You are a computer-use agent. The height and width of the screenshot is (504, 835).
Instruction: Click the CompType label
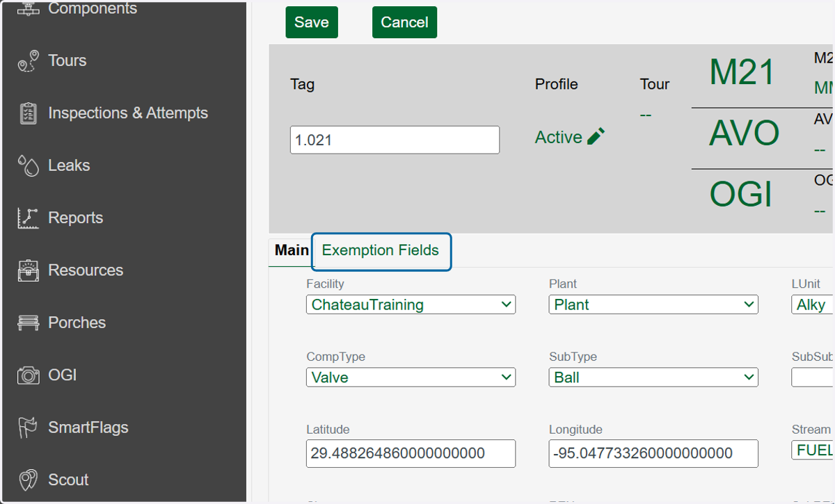[335, 357]
